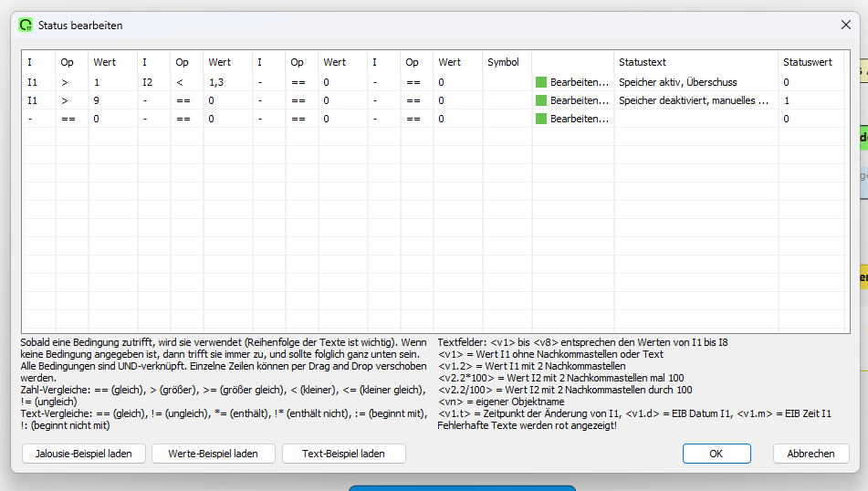Close the Status bearbeiten dialog
Image resolution: width=868 pixels, height=491 pixels.
[x=845, y=25]
